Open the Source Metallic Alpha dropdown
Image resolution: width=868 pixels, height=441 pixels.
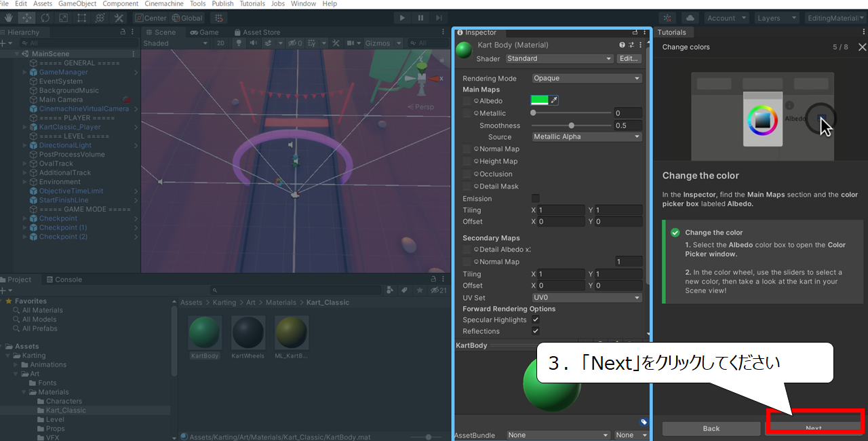pyautogui.click(x=587, y=136)
